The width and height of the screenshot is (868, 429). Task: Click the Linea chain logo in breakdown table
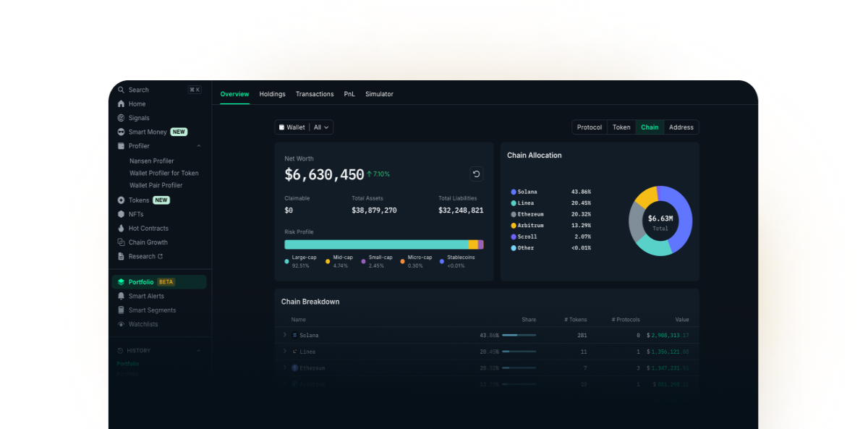tap(294, 352)
